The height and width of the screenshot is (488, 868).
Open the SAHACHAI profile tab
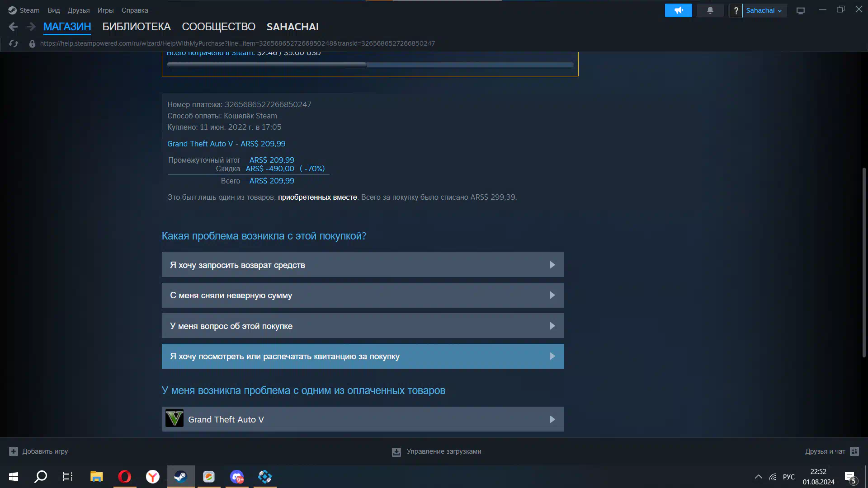pos(292,27)
